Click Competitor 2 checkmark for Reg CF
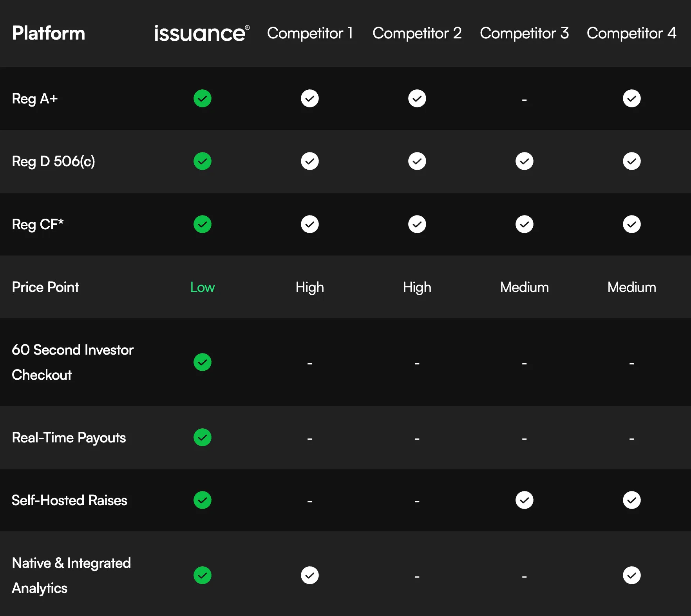 [417, 224]
